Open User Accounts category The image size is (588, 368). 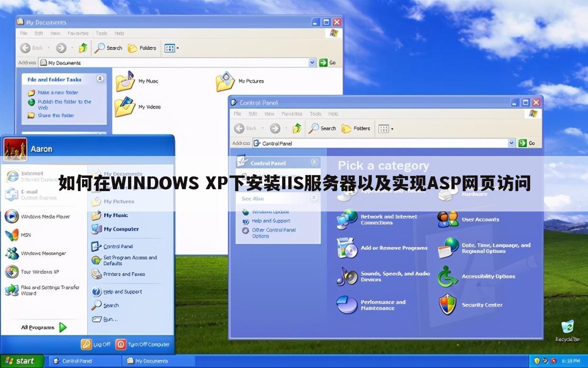[469, 219]
